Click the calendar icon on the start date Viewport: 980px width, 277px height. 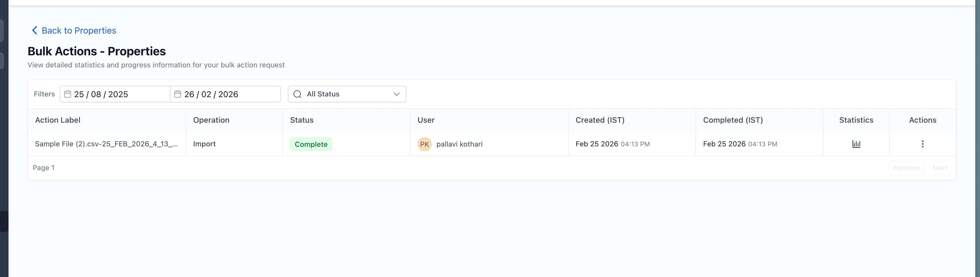[68, 94]
